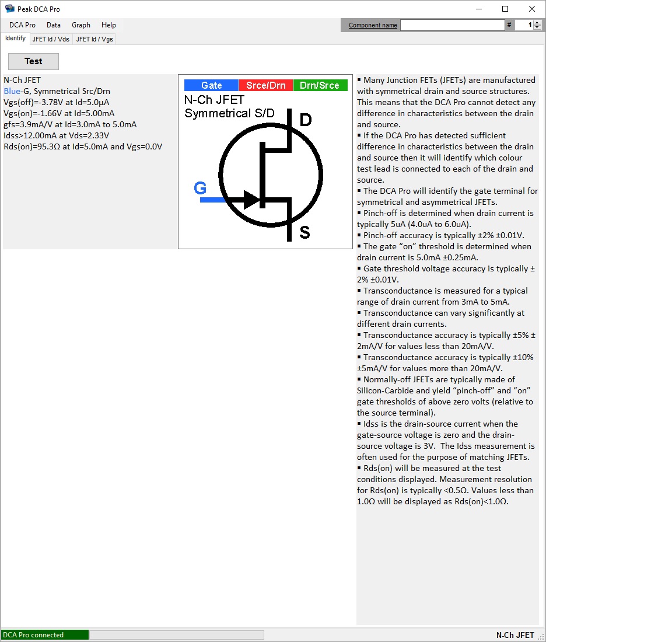This screenshot has width=672, height=642.
Task: Click the component number field
Action: click(524, 25)
